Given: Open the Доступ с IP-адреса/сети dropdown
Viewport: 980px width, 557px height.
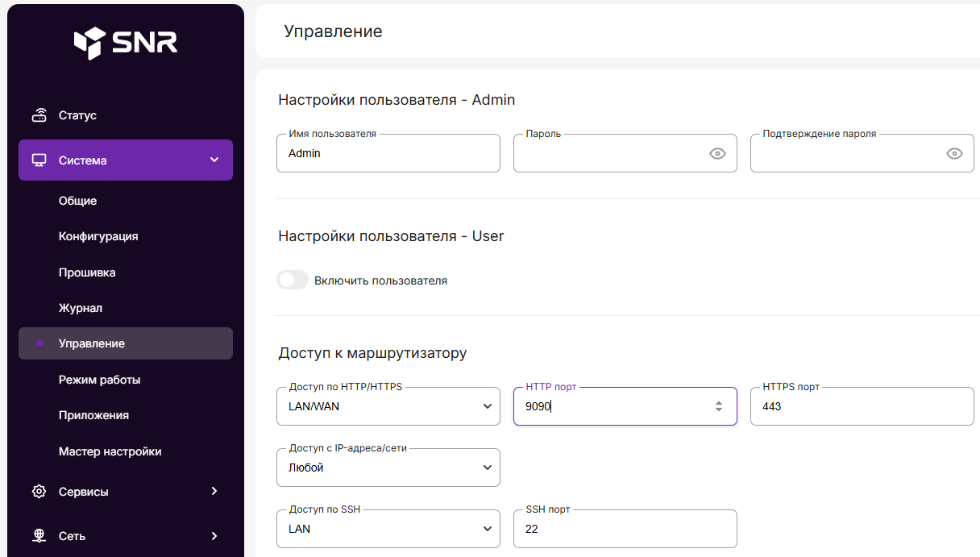Looking at the screenshot, I should pos(388,468).
